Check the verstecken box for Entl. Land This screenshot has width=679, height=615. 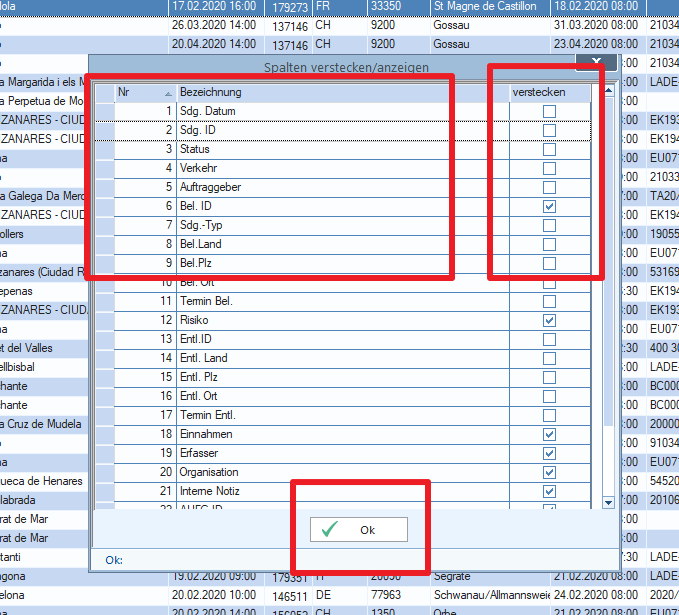tap(549, 359)
